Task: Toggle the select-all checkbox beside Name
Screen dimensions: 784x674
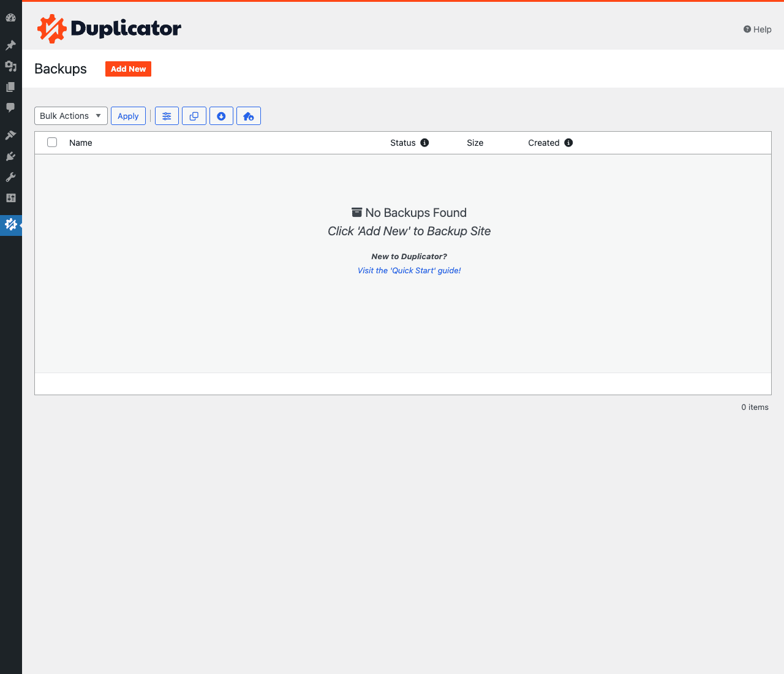Action: tap(52, 142)
